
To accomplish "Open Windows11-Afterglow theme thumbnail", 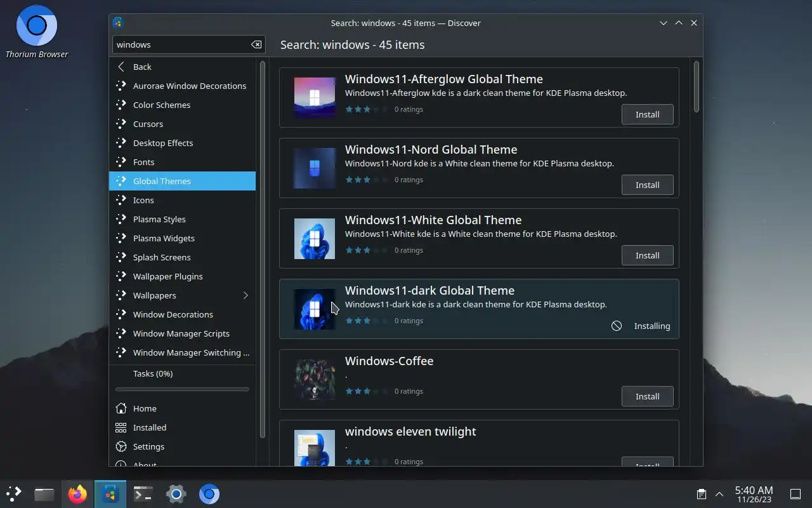I will coord(315,98).
